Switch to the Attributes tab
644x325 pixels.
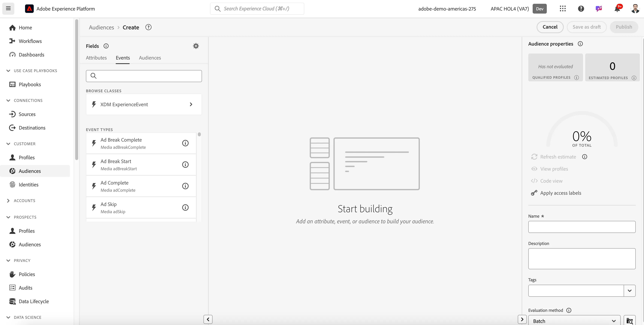96,58
